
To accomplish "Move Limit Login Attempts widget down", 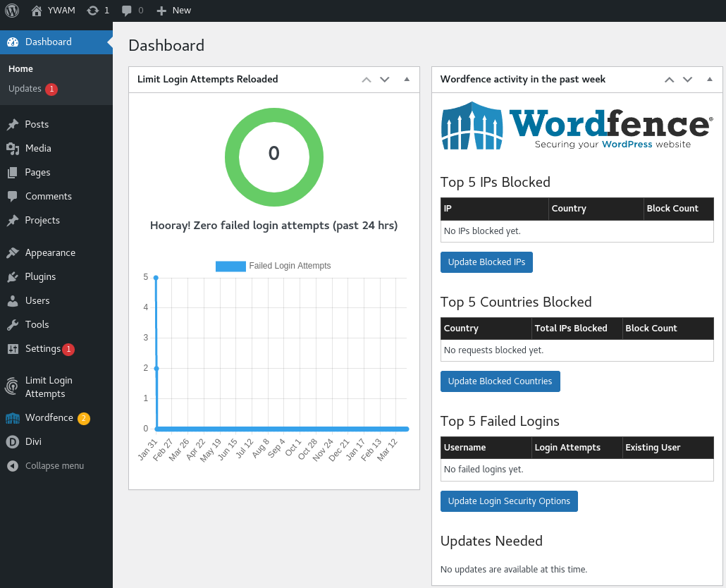I will click(x=385, y=79).
